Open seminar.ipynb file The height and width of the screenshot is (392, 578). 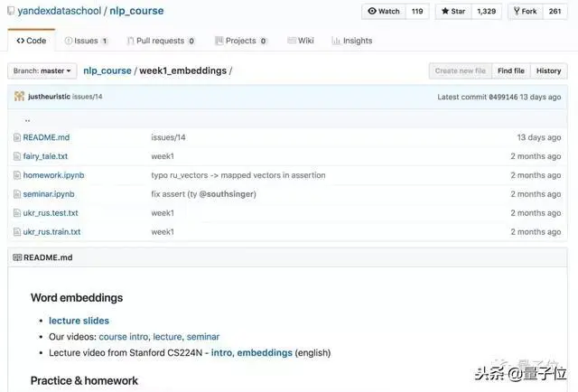[x=49, y=194]
